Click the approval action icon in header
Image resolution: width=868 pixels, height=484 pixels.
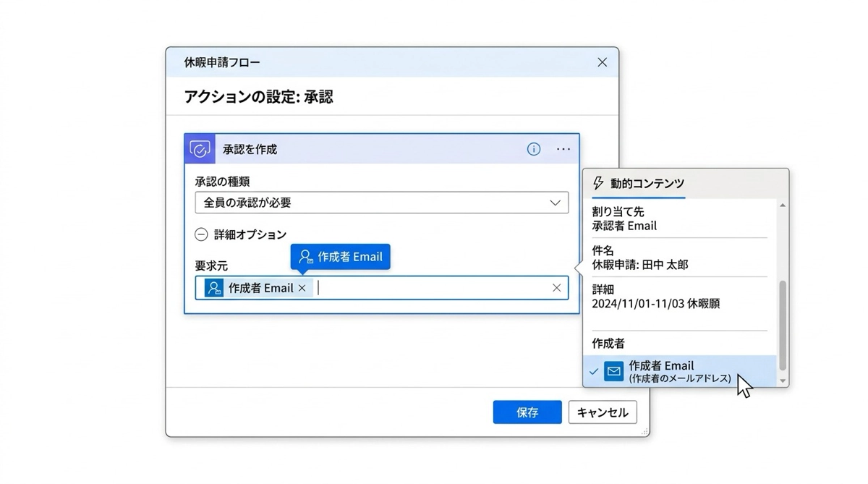[200, 149]
